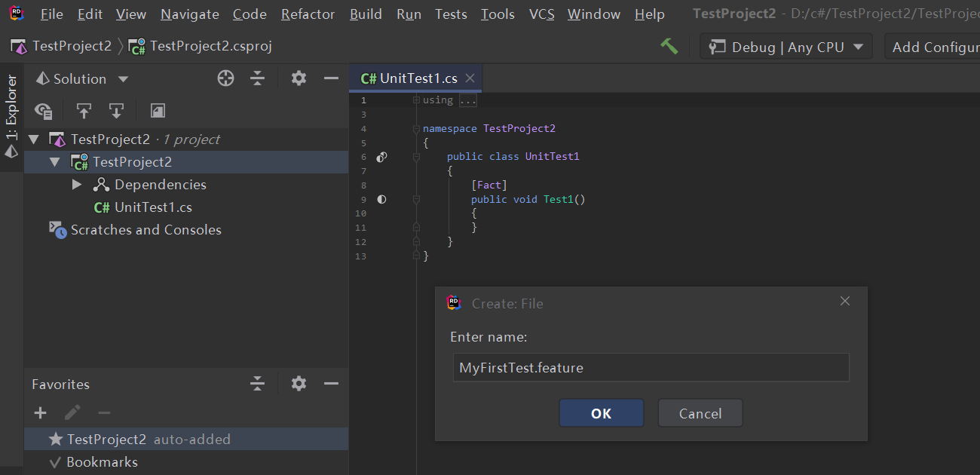Click the TestProject2.csproj breadcrumb
This screenshot has height=475, width=980.
point(201,46)
